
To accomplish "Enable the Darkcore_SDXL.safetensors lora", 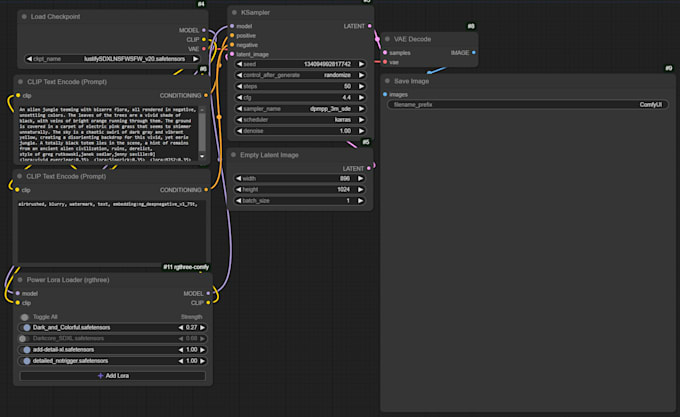I will pyautogui.click(x=23, y=339).
